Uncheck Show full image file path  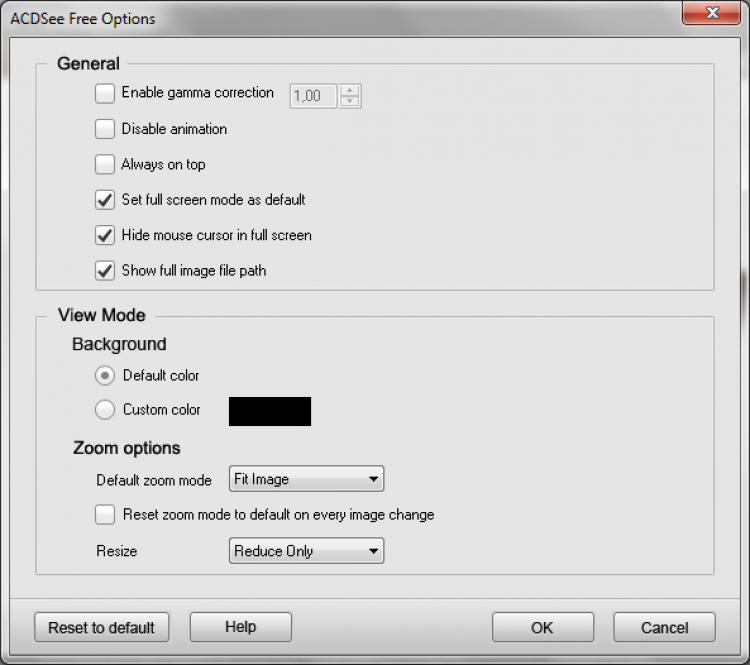click(104, 270)
